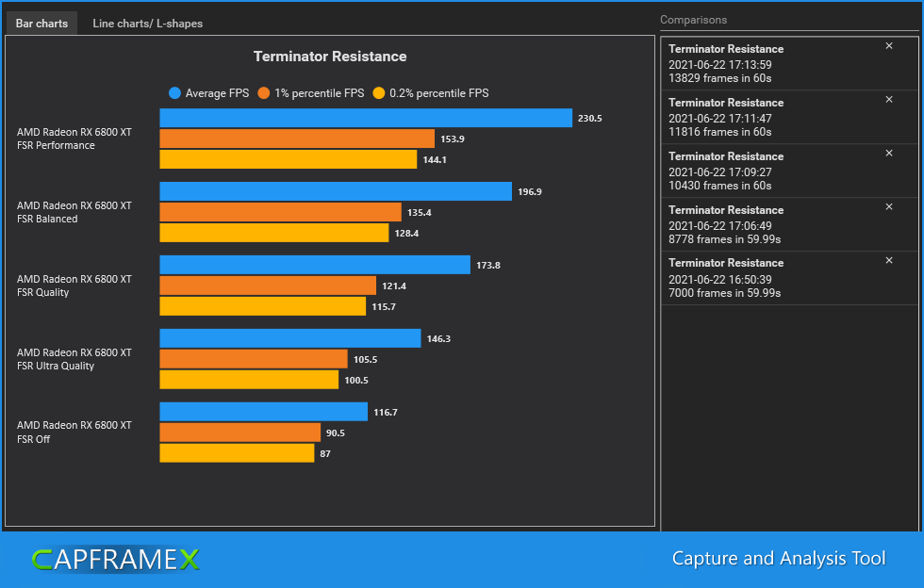Click the 230.5 Average FPS bar
This screenshot has width=924, height=588.
(366, 118)
